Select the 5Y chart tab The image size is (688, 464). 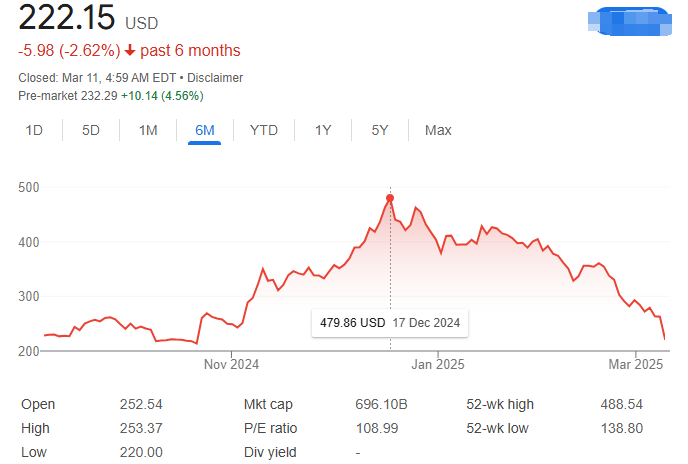click(x=380, y=130)
